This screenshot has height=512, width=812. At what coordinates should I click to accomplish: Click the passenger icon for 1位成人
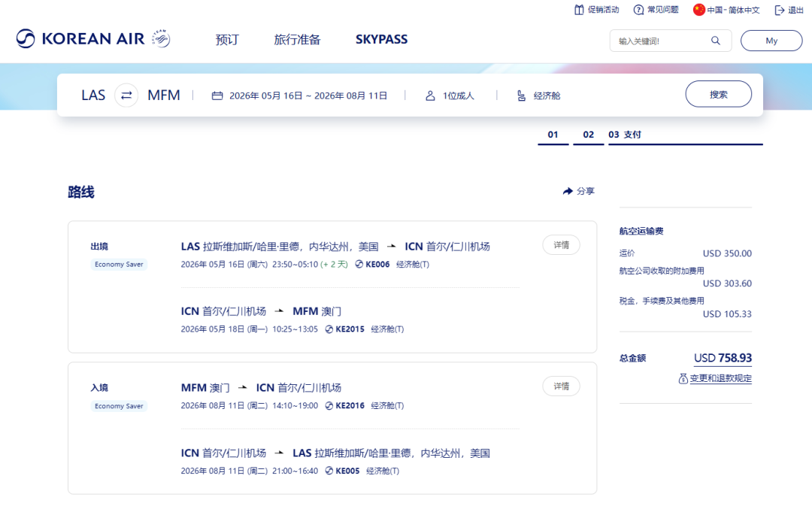click(430, 95)
